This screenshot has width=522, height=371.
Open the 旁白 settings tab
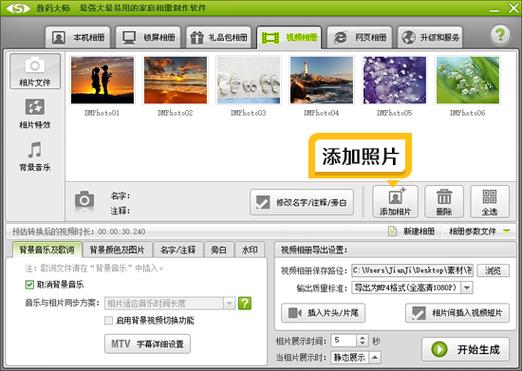[219, 249]
